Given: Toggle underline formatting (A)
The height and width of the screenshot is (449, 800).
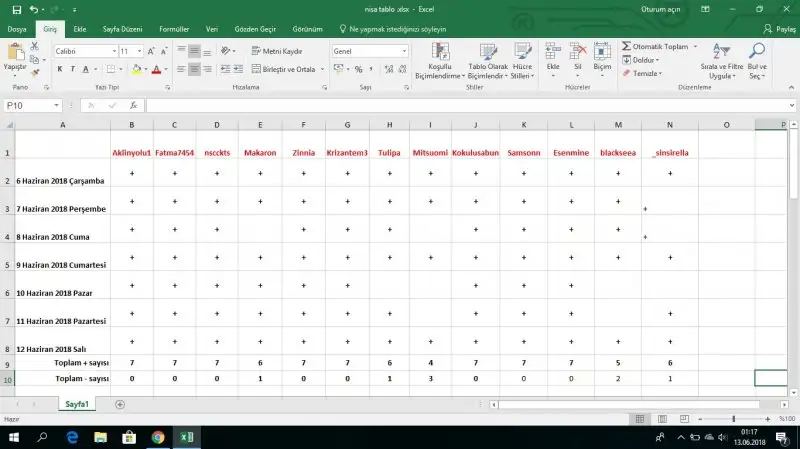Looking at the screenshot, I should click(x=87, y=69).
